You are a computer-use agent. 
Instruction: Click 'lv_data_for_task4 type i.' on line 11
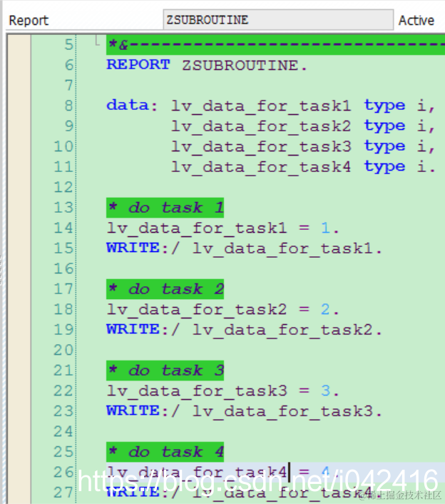[x=303, y=167]
